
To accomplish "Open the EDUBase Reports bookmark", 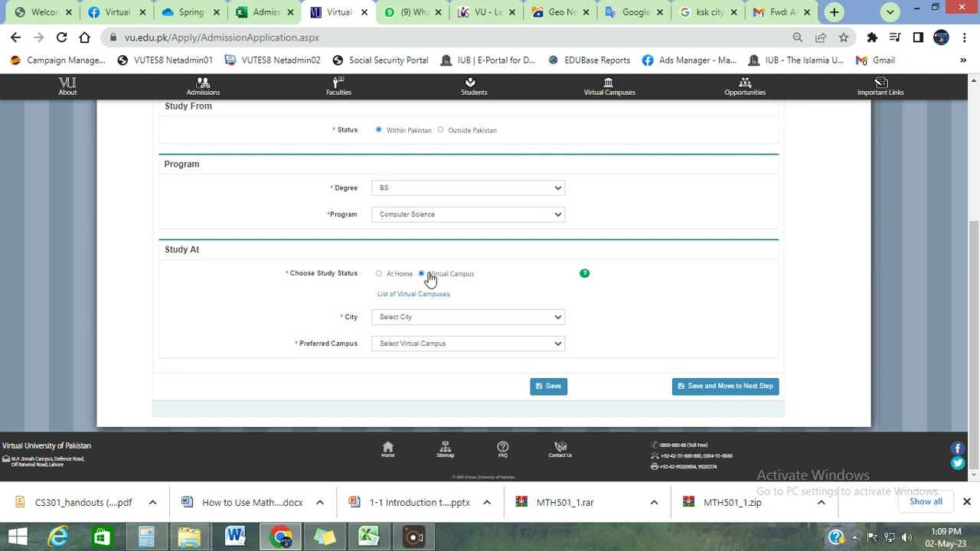I will tap(590, 60).
